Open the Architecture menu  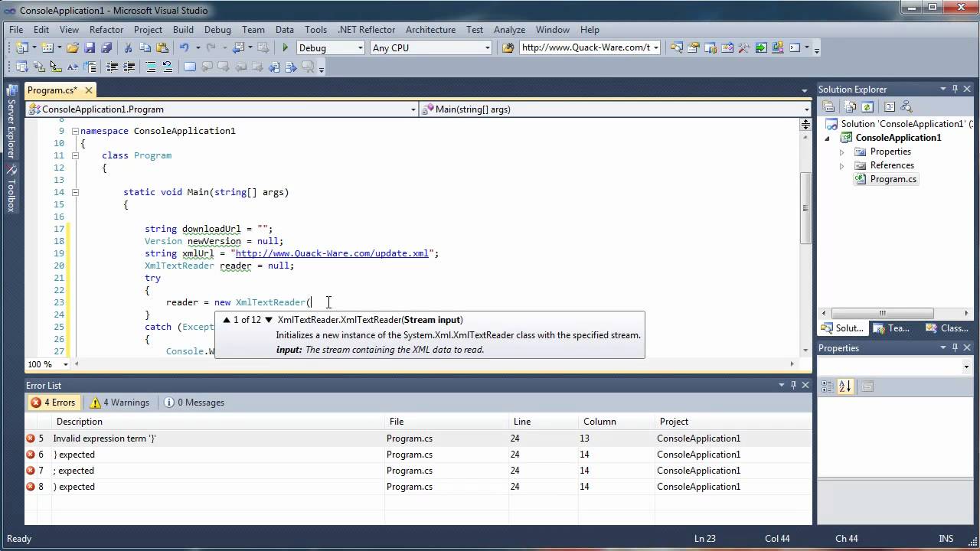click(430, 29)
